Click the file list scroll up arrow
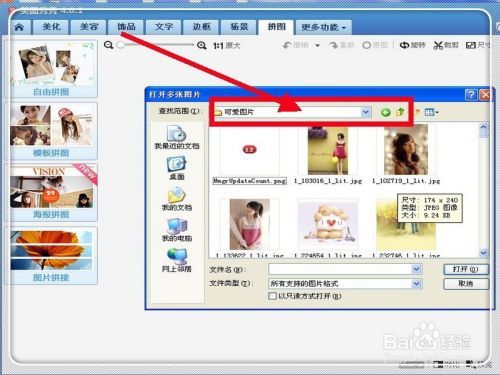500x375 pixels. [x=483, y=127]
